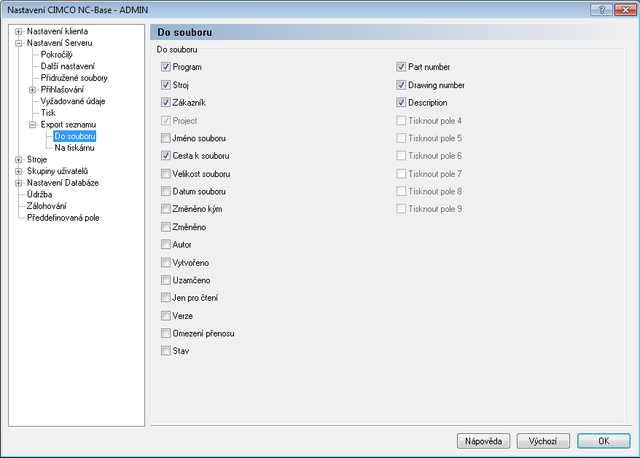Expand the Nastavení klienta tree node
640x458 pixels.
(x=18, y=31)
